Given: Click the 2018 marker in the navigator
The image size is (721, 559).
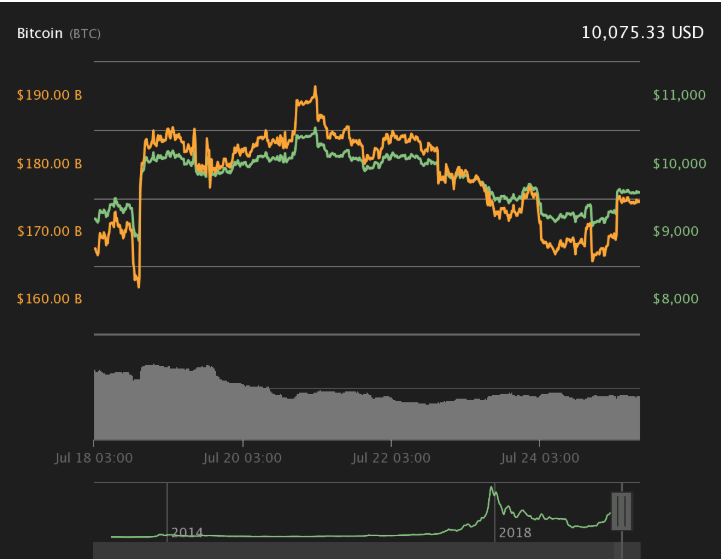Looking at the screenshot, I should (515, 532).
